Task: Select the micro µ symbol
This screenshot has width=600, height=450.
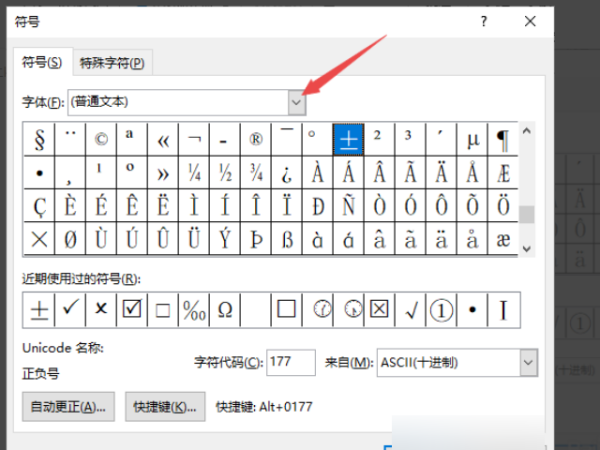Action: [472, 139]
